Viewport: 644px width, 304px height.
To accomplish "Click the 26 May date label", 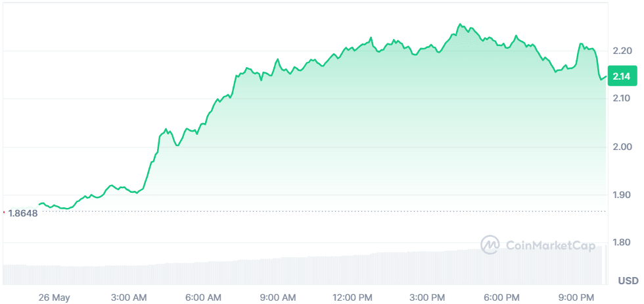I will pyautogui.click(x=54, y=297).
